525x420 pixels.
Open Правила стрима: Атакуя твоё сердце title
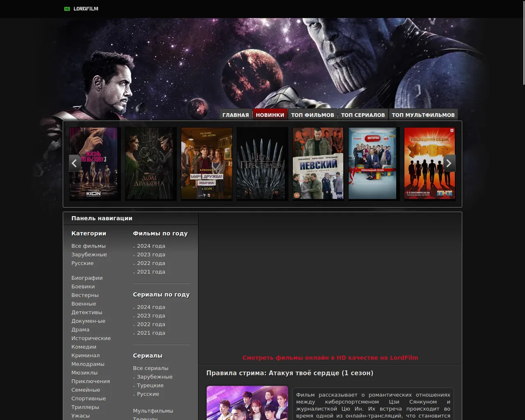point(290,373)
